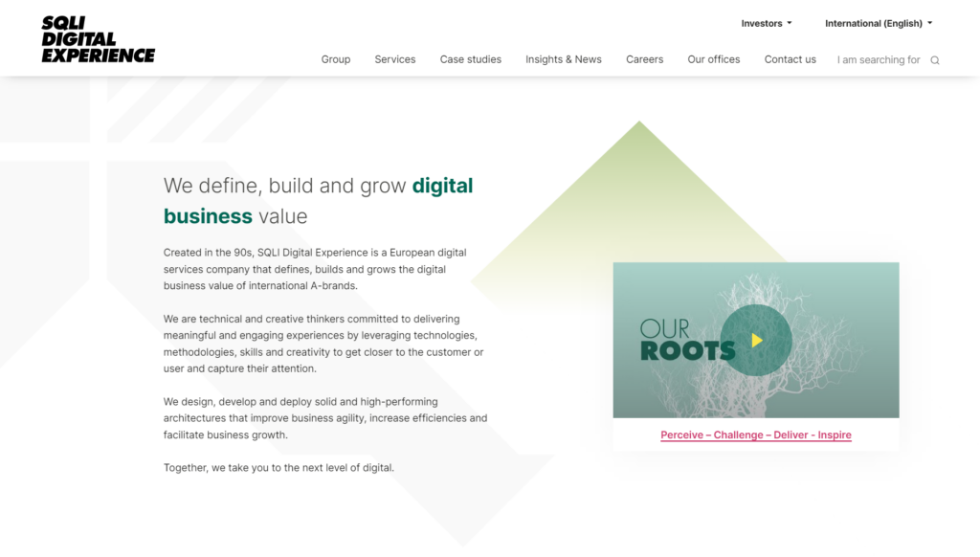Click the search magnifier icon

pos(935,60)
